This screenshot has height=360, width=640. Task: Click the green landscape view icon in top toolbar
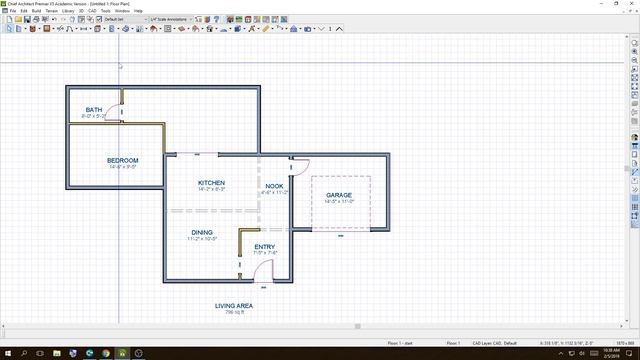tap(239, 19)
